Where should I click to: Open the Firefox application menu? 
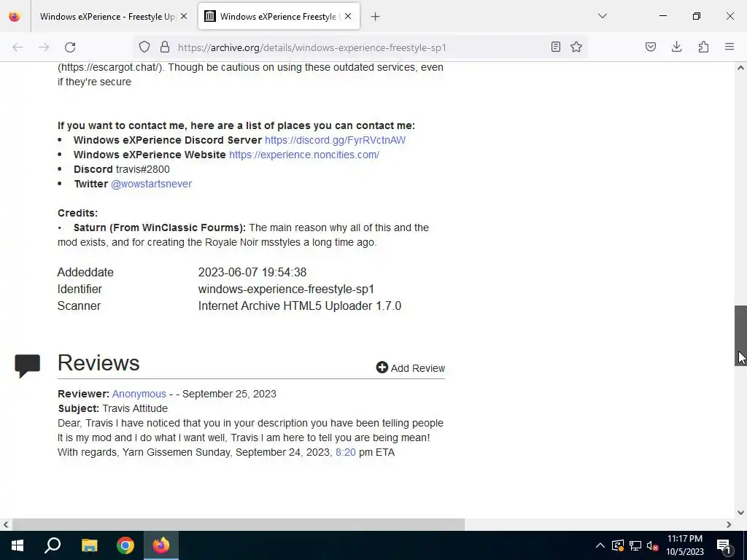coord(729,47)
